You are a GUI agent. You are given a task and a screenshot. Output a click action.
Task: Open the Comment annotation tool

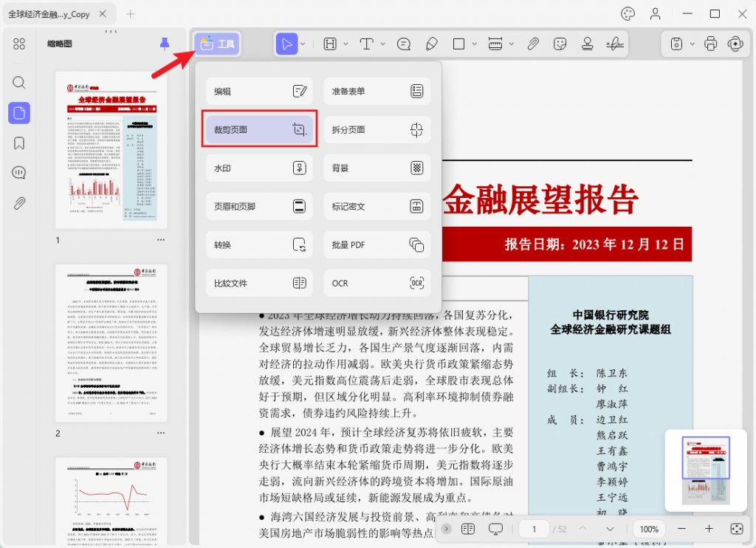[402, 44]
